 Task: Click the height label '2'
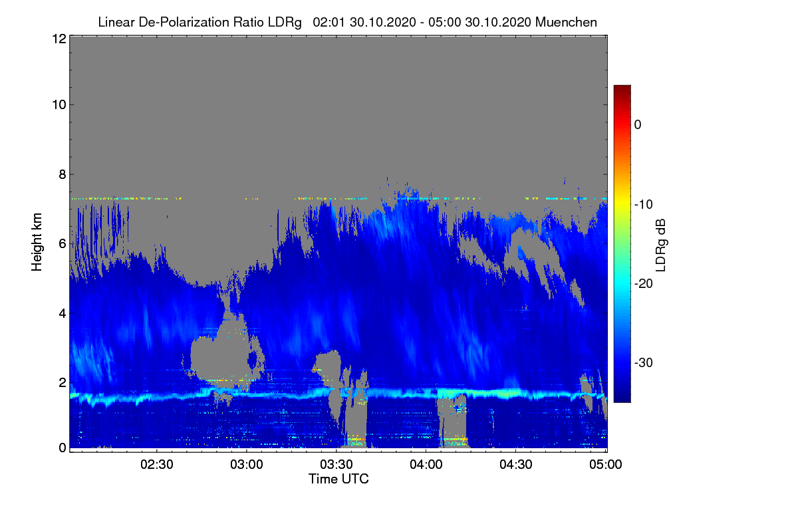pyautogui.click(x=62, y=382)
